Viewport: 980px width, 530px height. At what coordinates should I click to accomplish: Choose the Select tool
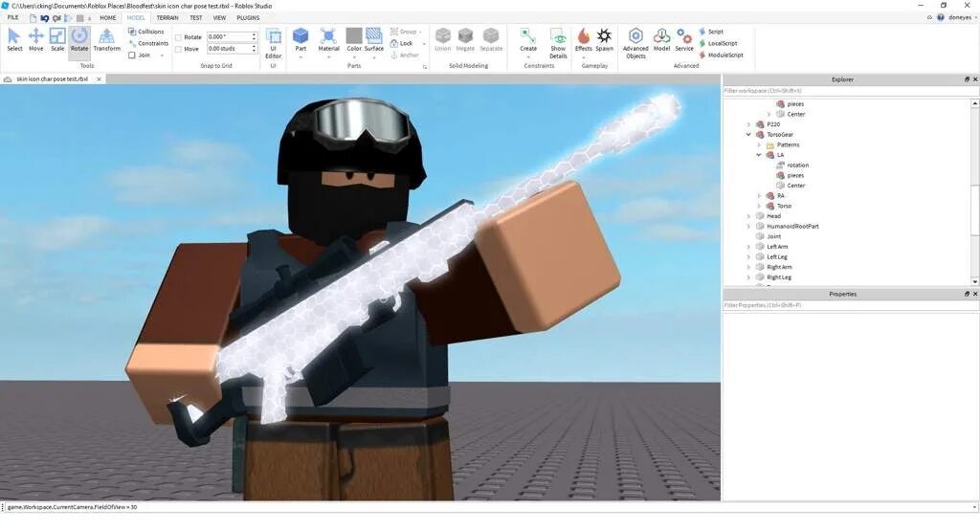tap(14, 39)
